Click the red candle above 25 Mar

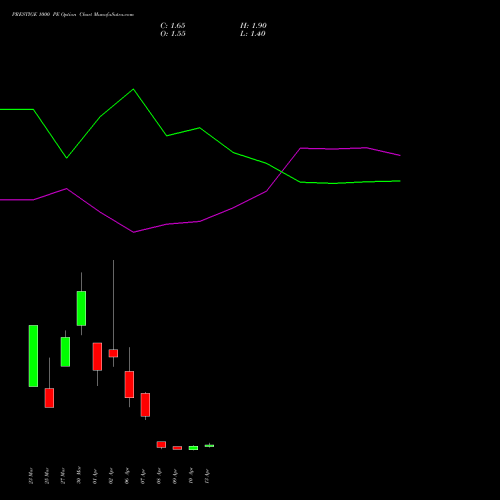pos(49,398)
